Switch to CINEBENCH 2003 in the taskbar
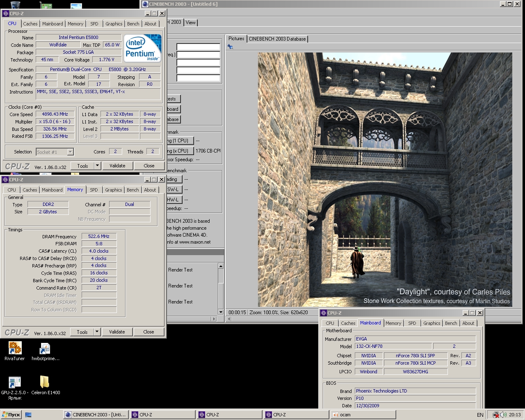 [x=96, y=415]
